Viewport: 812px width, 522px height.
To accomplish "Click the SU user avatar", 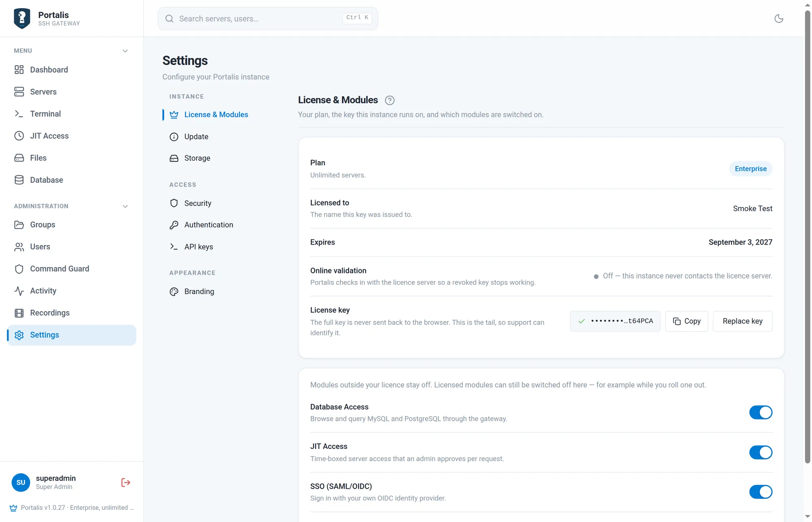I will (x=21, y=483).
